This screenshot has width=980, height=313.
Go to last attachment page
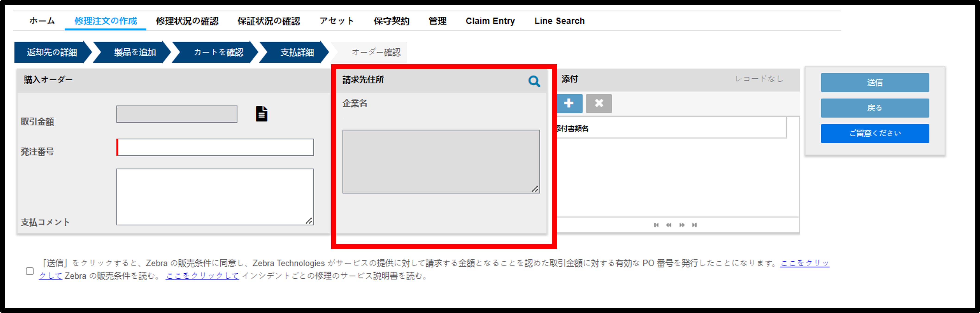point(694,225)
